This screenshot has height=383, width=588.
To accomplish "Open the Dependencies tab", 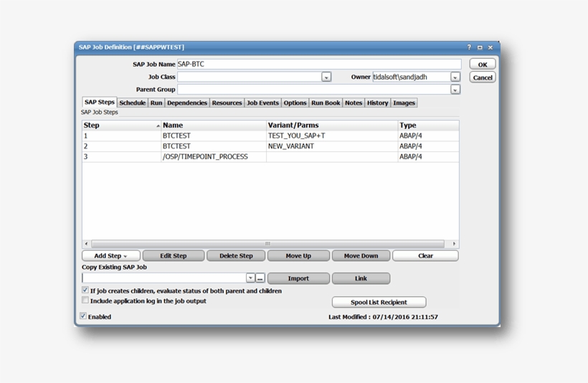I will tap(187, 103).
